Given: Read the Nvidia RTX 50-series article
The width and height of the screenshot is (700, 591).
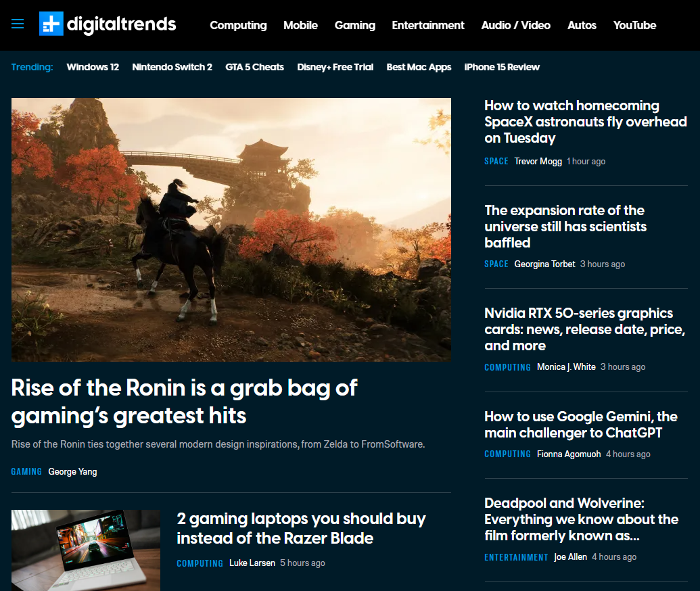Looking at the screenshot, I should (584, 329).
